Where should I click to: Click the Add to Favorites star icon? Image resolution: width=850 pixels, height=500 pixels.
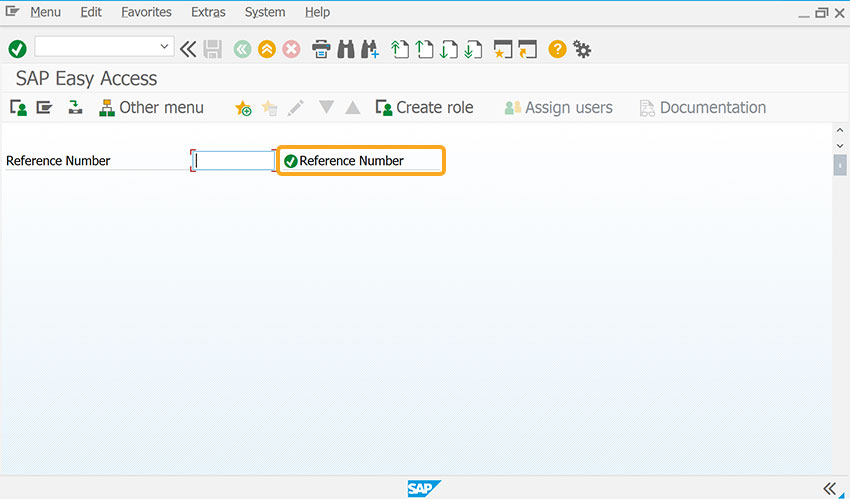[243, 108]
